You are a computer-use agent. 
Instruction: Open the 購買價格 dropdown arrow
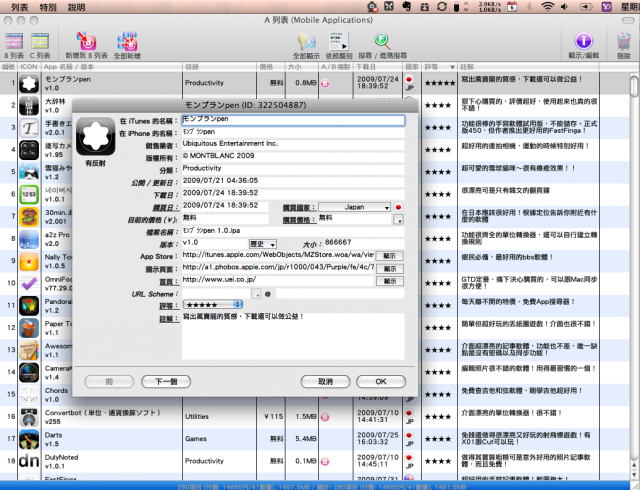coord(398,220)
